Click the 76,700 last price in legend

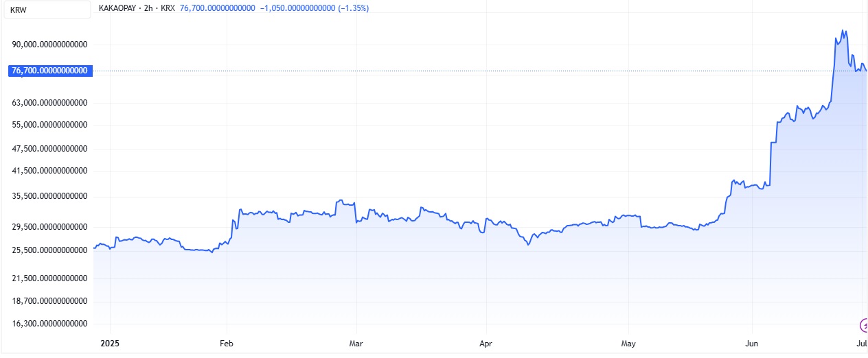click(x=217, y=8)
